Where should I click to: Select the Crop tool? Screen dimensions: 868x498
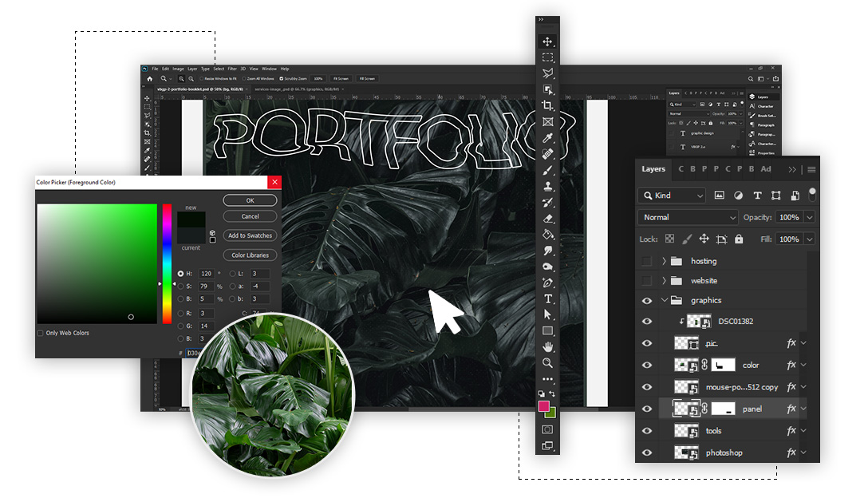pos(546,104)
